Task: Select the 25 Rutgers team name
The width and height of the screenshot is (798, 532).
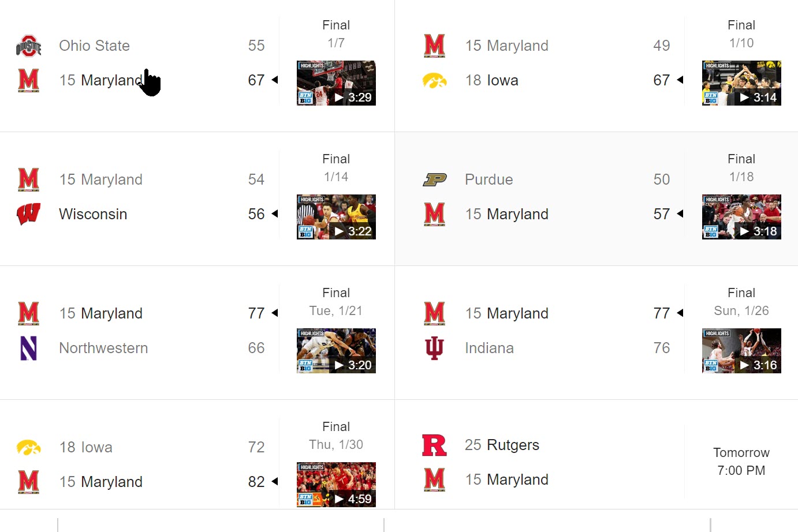Action: click(502, 445)
